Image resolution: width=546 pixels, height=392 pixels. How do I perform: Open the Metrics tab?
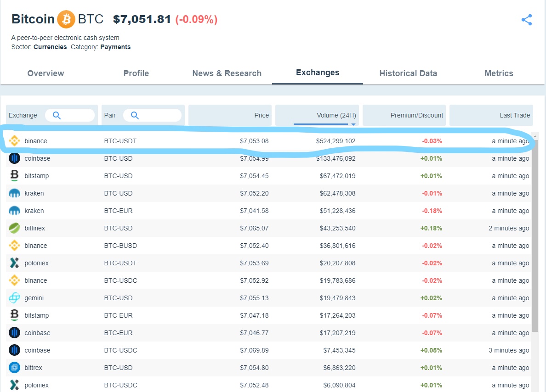click(499, 73)
